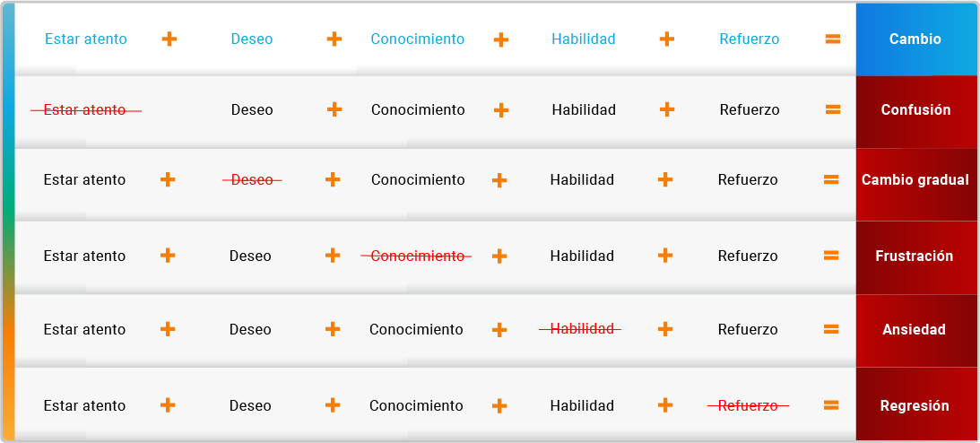Click the equals icon in Frustración row
The height and width of the screenshot is (443, 980).
pyautogui.click(x=830, y=255)
